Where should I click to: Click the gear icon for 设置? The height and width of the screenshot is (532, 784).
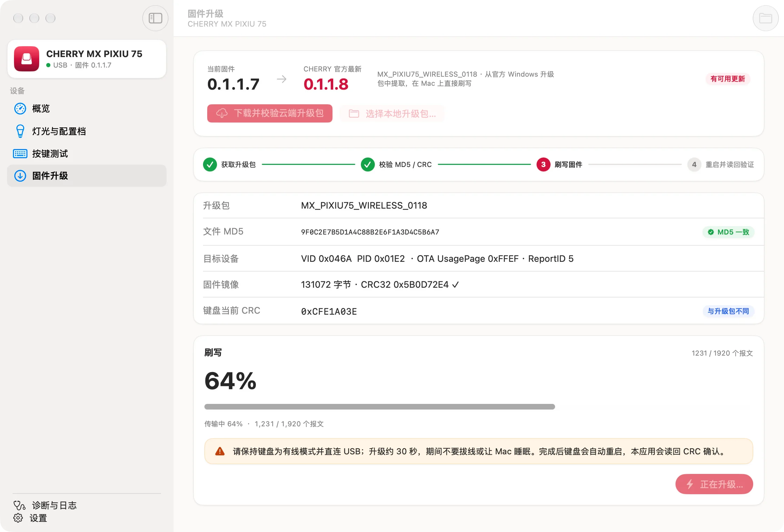click(x=18, y=518)
